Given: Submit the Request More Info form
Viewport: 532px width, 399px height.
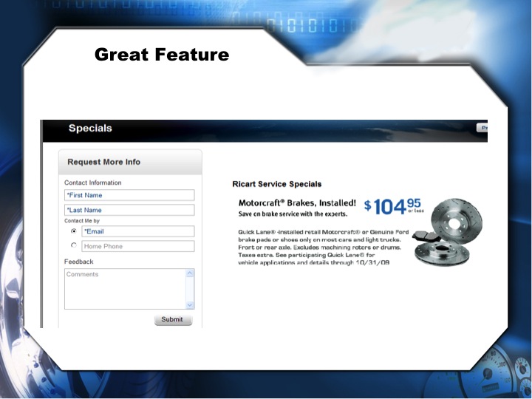Looking at the screenshot, I should coord(173,320).
